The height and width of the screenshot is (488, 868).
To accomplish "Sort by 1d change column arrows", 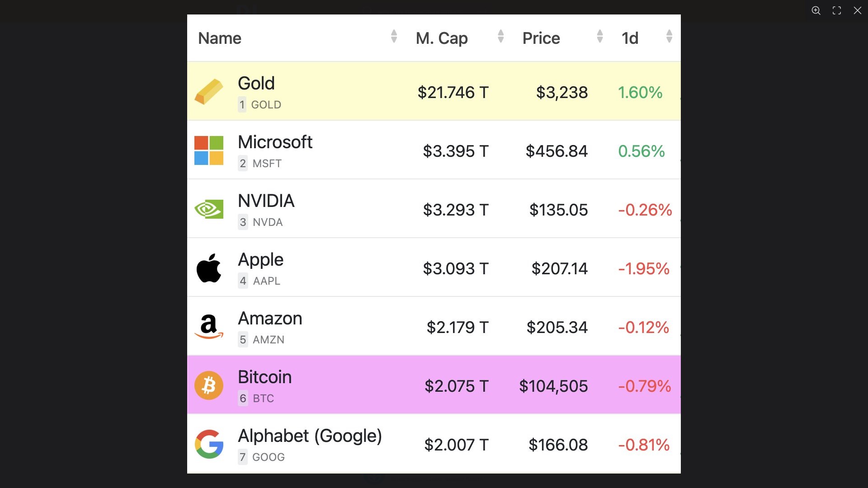I will coord(669,36).
